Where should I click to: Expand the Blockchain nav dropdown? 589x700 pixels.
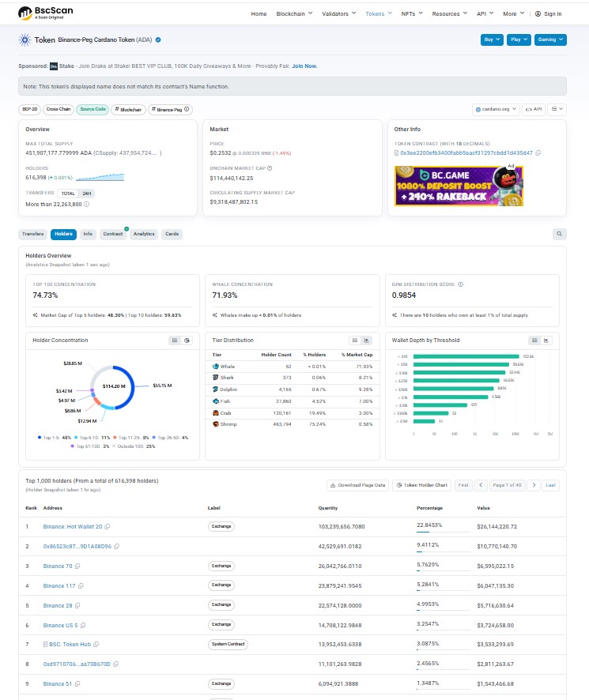(x=294, y=14)
